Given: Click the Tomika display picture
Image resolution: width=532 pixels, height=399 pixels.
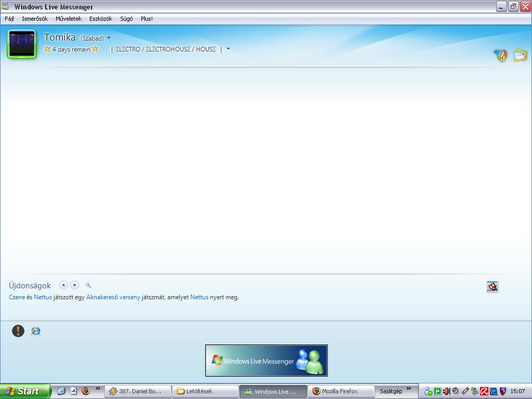Looking at the screenshot, I should click(22, 44).
